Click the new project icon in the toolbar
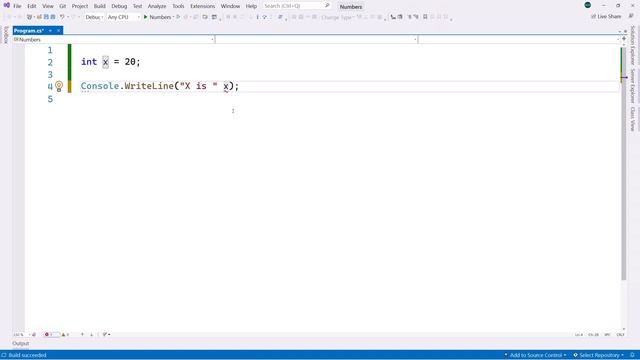 [x=29, y=17]
